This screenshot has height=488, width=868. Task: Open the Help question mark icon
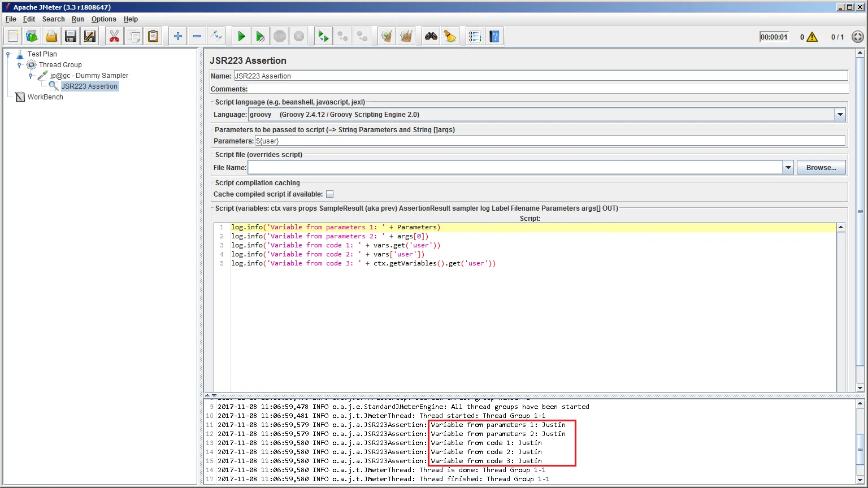(x=494, y=37)
